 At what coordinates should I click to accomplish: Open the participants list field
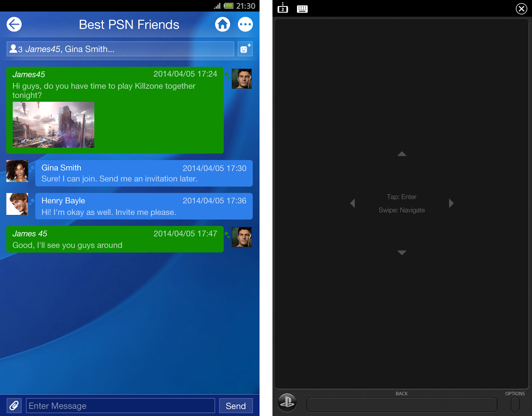pos(121,49)
